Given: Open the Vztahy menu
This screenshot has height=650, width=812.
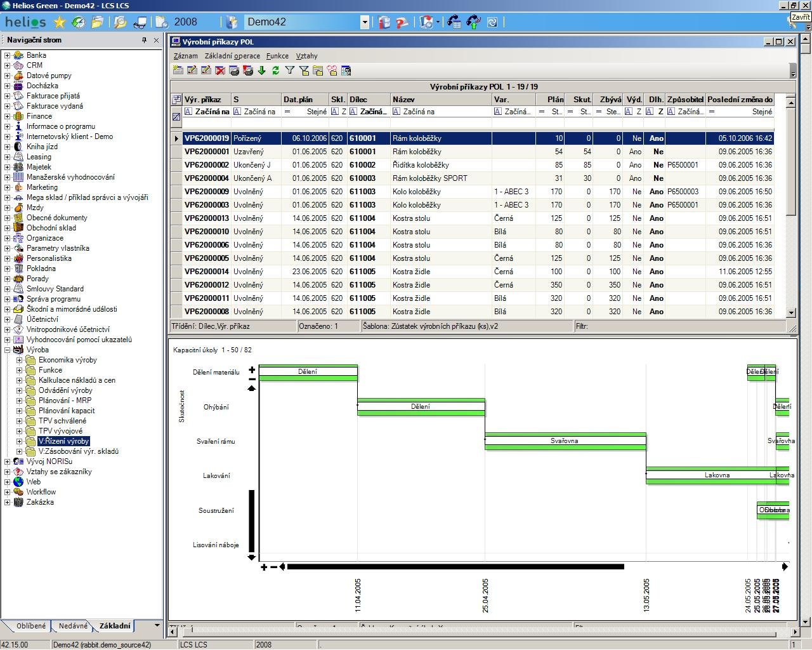Looking at the screenshot, I should tap(307, 56).
